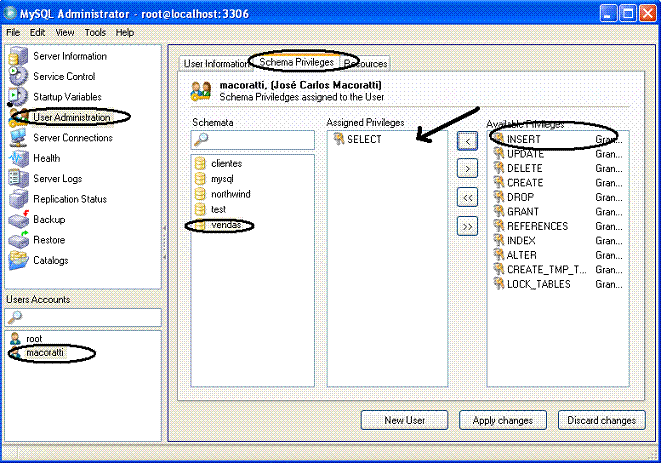The height and width of the screenshot is (463, 661).
Task: Select the northwind schema label
Action: coord(231,194)
